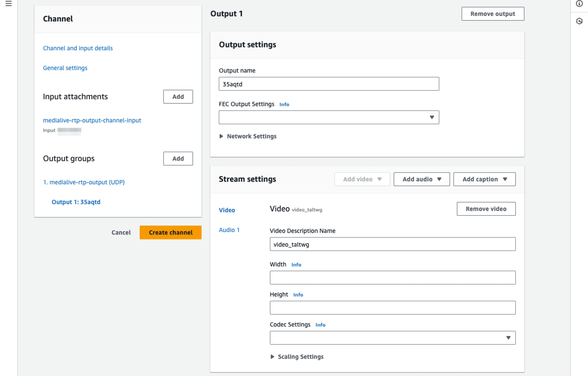588x376 pixels.
Task: Click the disabled Add video dropdown
Action: pyautogui.click(x=362, y=179)
